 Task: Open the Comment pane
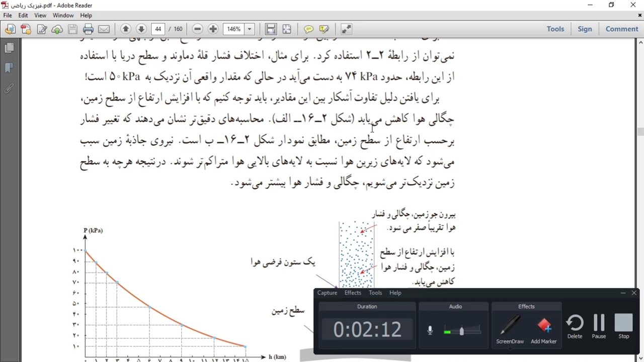tap(621, 29)
